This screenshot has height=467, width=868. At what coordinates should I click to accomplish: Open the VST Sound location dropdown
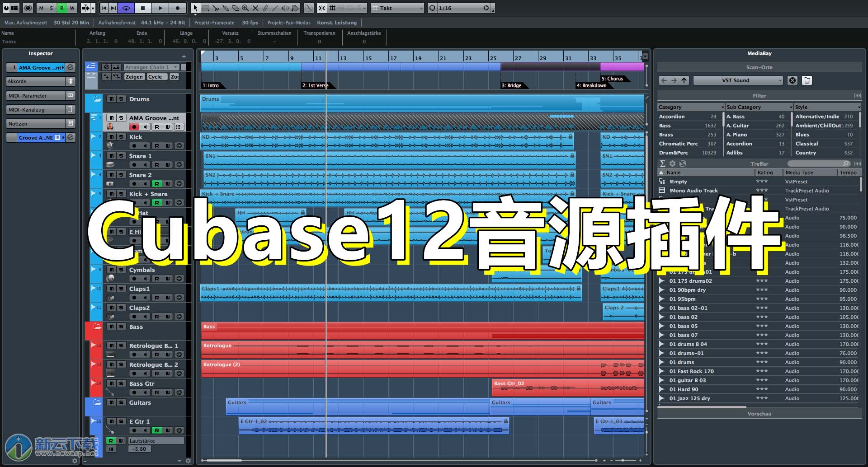pos(738,80)
